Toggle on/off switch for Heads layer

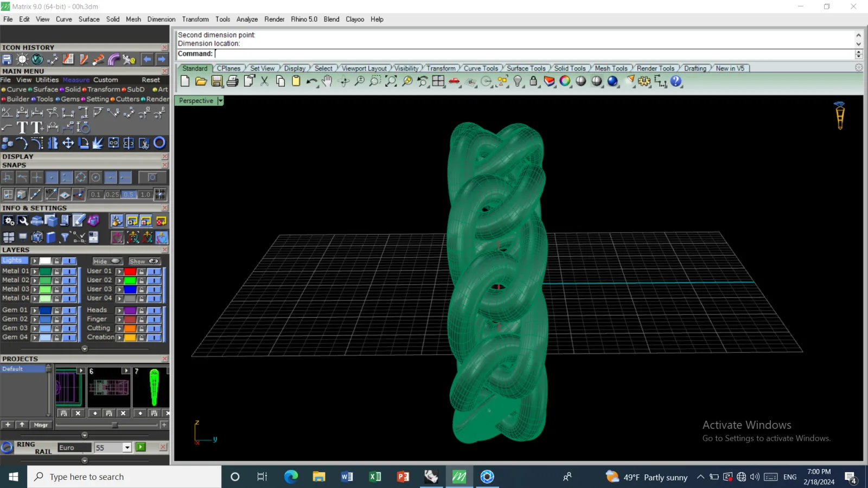154,310
